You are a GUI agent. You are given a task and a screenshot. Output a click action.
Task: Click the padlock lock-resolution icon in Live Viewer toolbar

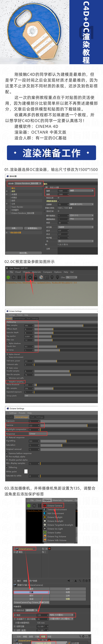[36, 277]
